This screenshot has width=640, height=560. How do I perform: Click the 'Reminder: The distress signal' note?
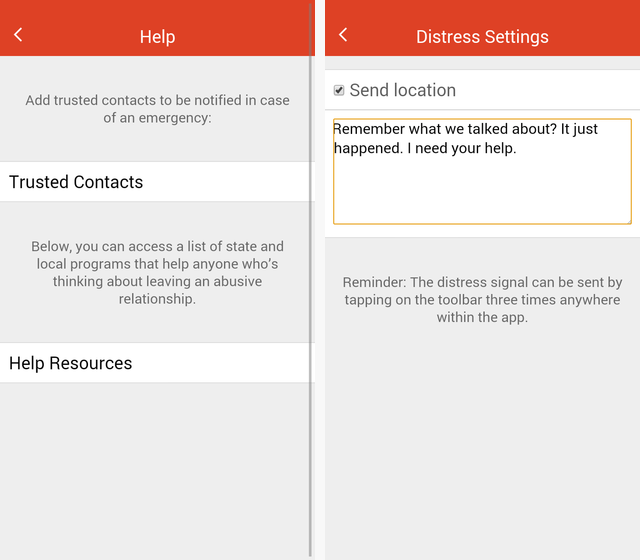pos(482,300)
